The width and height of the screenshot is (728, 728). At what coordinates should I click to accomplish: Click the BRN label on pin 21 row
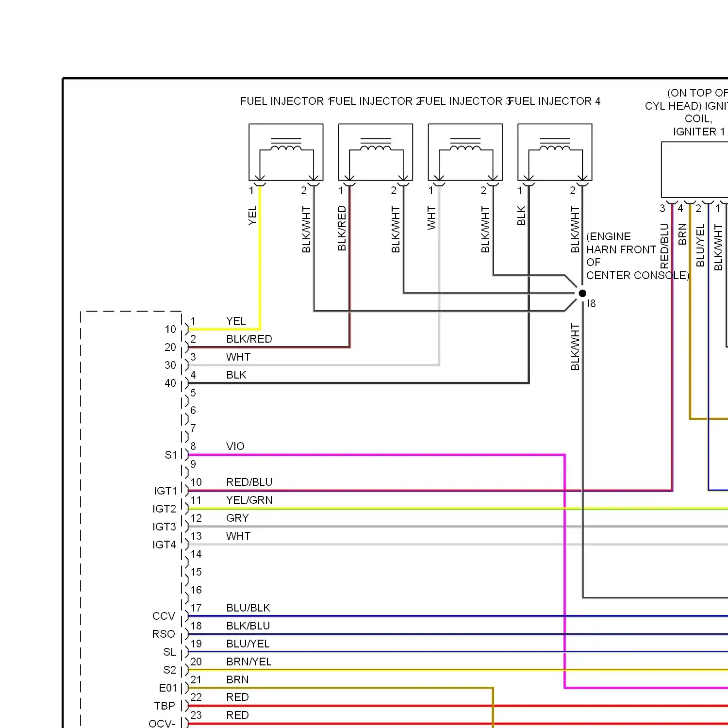pyautogui.click(x=237, y=679)
